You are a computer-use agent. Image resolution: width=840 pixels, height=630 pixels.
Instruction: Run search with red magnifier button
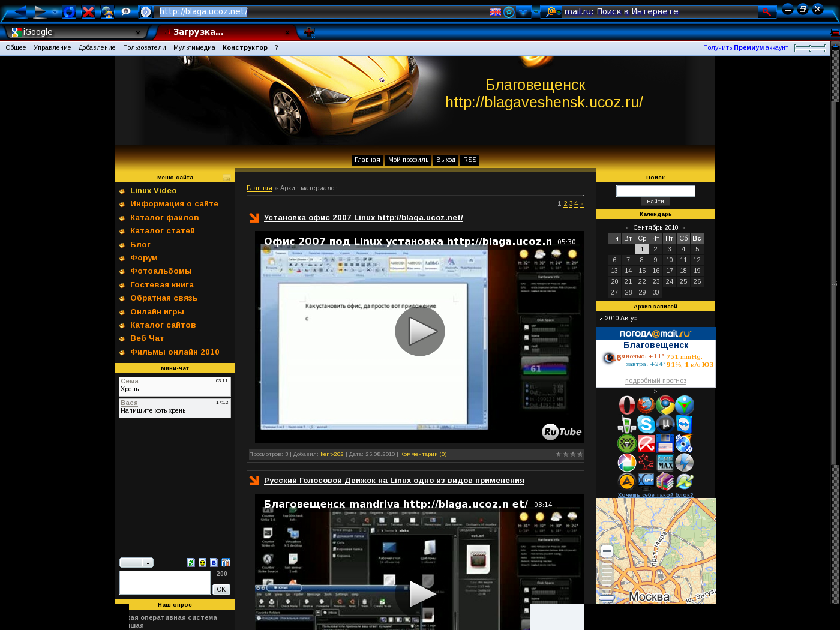pyautogui.click(x=766, y=11)
